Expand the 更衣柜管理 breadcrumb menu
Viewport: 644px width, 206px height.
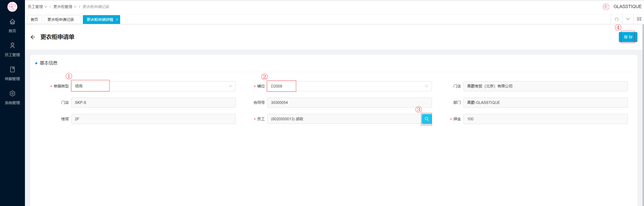tap(65, 7)
